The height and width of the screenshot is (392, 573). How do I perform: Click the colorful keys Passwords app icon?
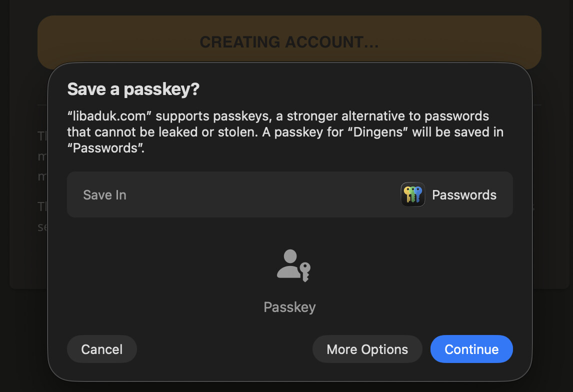[x=413, y=194]
